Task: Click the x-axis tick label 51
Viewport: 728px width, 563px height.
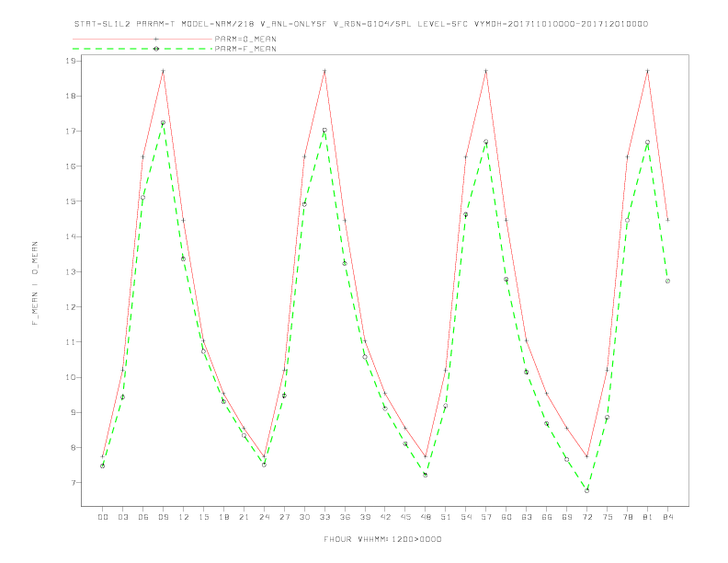Action: click(446, 517)
